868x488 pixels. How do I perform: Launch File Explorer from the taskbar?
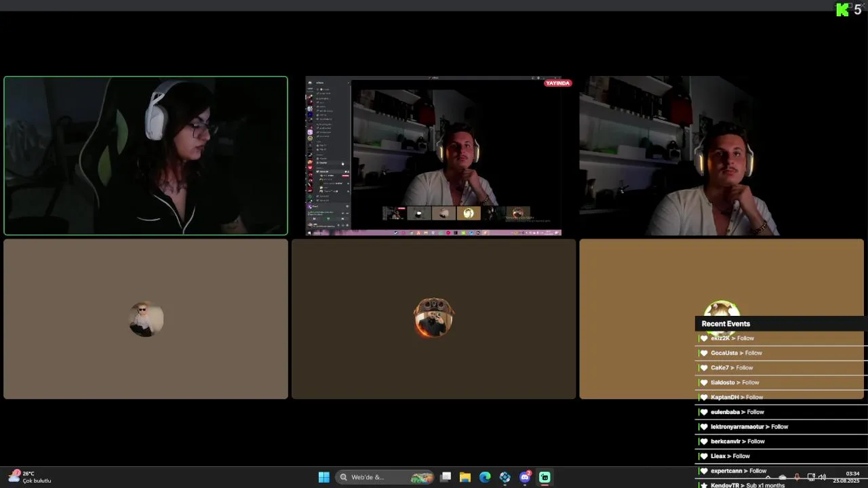[x=465, y=477]
